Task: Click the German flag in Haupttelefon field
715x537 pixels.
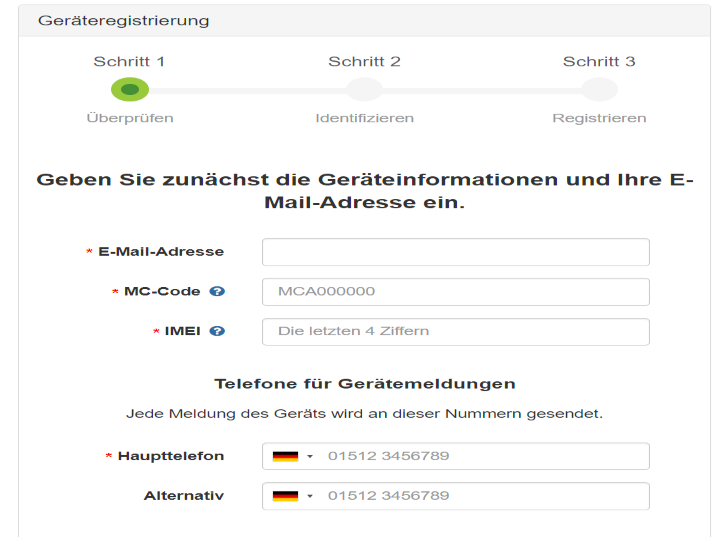Action: [x=285, y=456]
